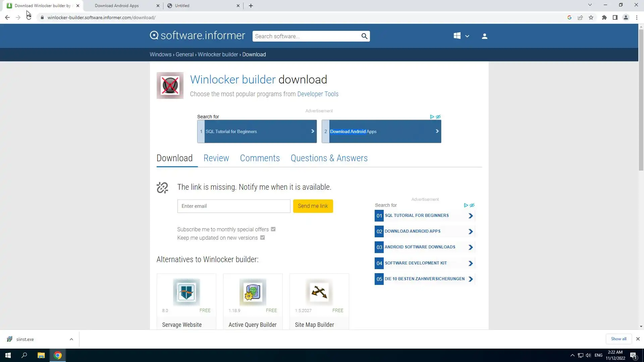Click the Winlocker builder app icon
The image size is (644, 362).
[170, 85]
